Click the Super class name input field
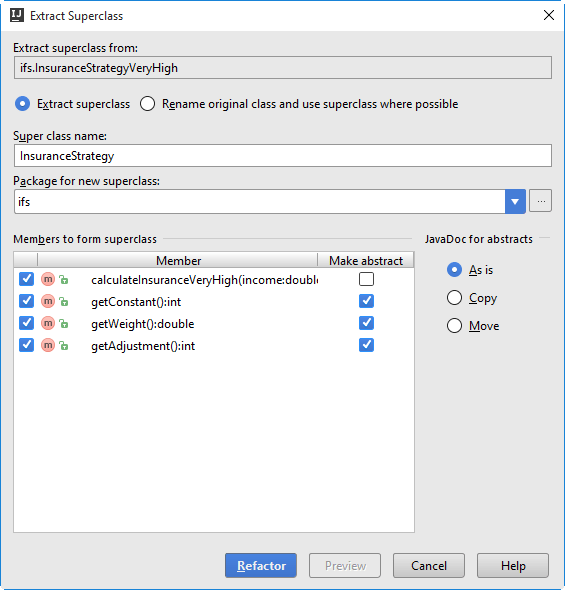The width and height of the screenshot is (565, 590). 283,156
